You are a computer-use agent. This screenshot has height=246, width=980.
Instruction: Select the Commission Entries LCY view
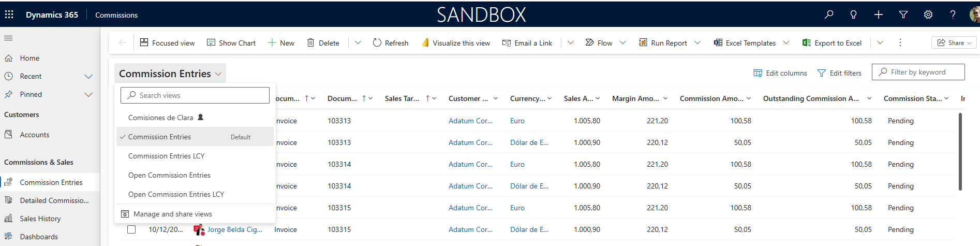(x=195, y=156)
